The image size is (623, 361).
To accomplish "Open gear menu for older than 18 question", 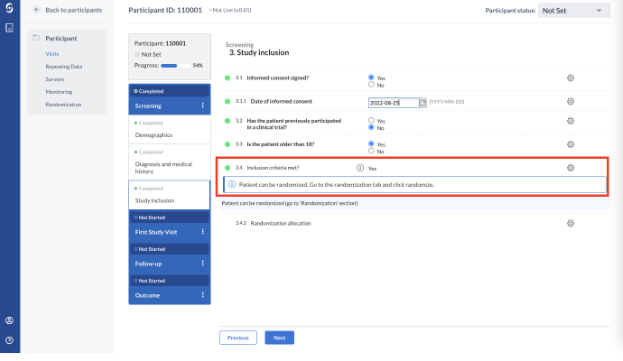I will pos(570,144).
